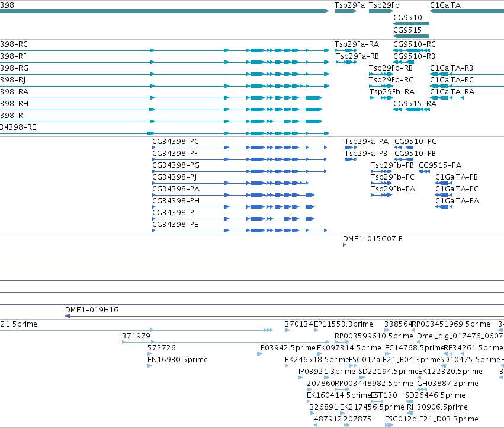Viewport: 504px width, 428px height.
Task: Open protein Tsp29Fb-PB label
Action: tap(392, 165)
